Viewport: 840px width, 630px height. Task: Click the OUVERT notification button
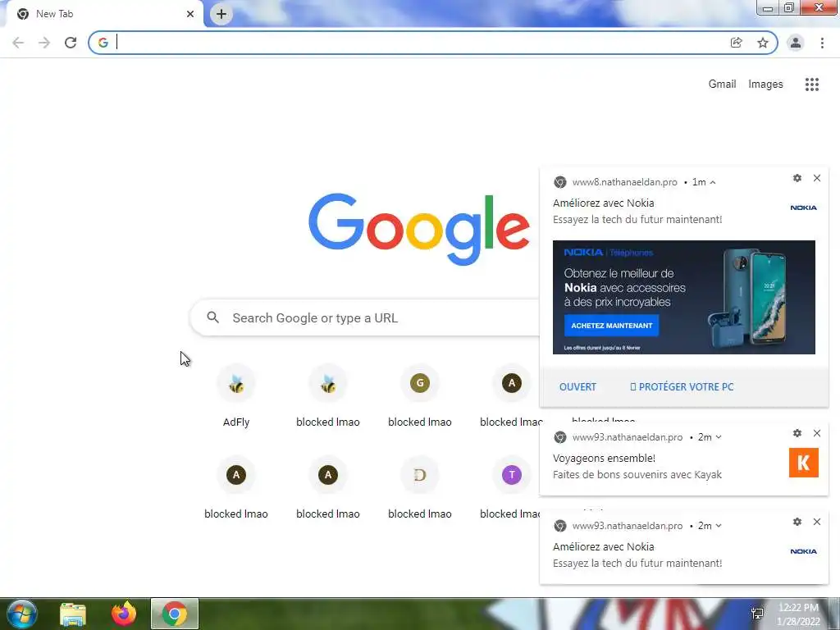pos(577,387)
